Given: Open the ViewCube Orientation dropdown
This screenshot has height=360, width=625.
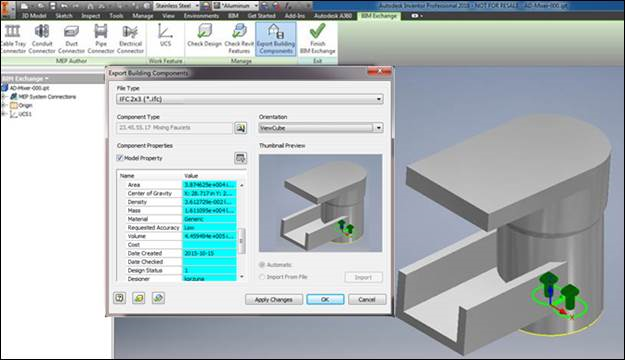Looking at the screenshot, I should 321,128.
